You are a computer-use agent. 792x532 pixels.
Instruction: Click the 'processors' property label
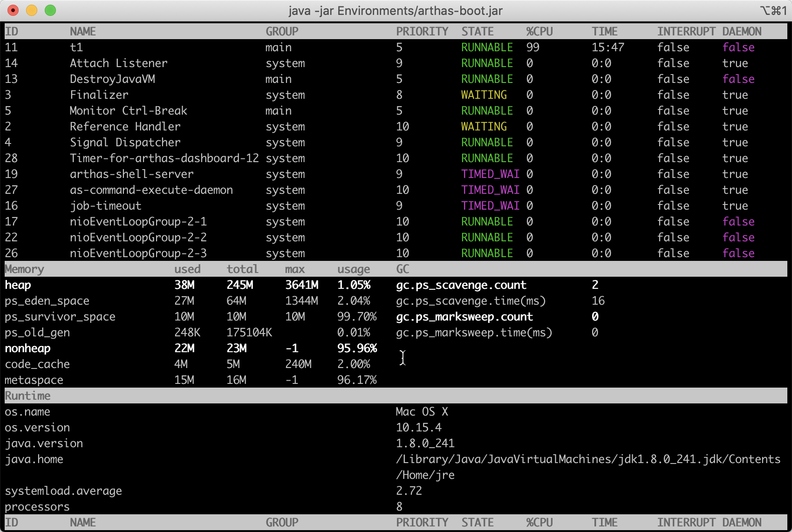click(37, 507)
